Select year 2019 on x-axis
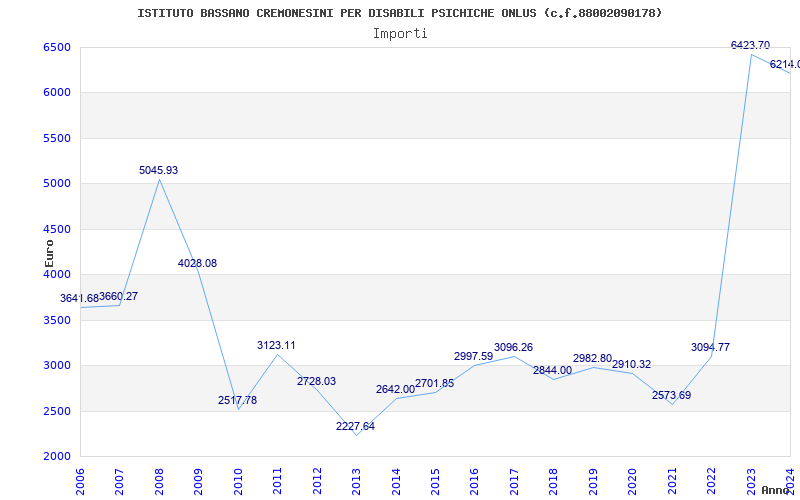 pyautogui.click(x=593, y=481)
